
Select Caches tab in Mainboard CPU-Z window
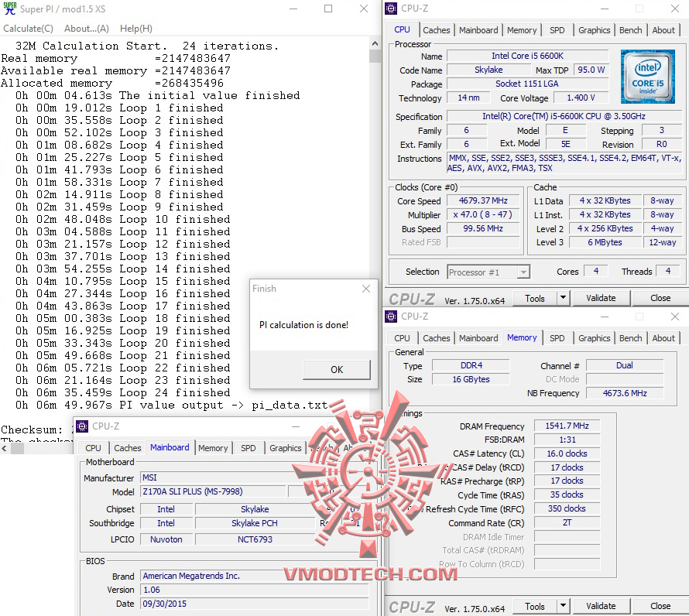click(x=128, y=448)
